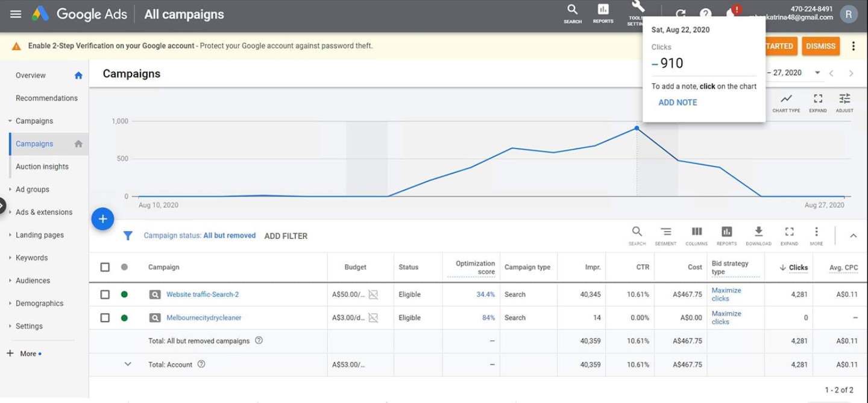Open Reports from the top header
The height and width of the screenshot is (403, 868).
603,13
